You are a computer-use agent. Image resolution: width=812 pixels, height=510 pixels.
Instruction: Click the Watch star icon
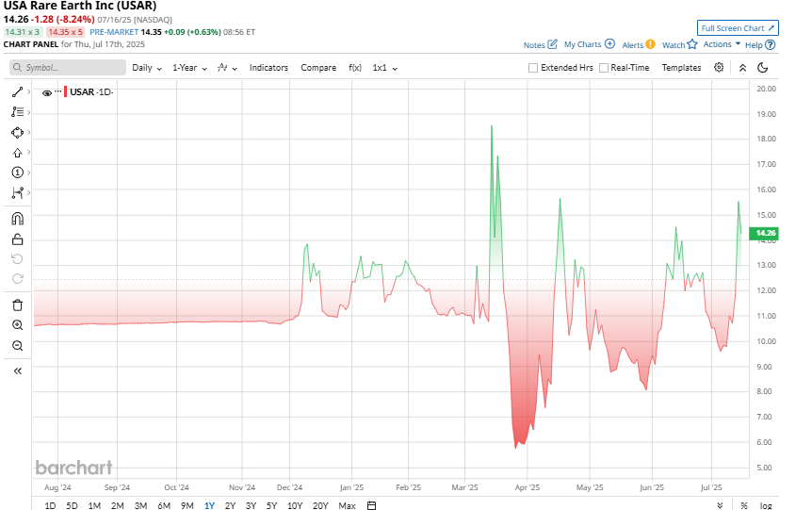pos(692,44)
